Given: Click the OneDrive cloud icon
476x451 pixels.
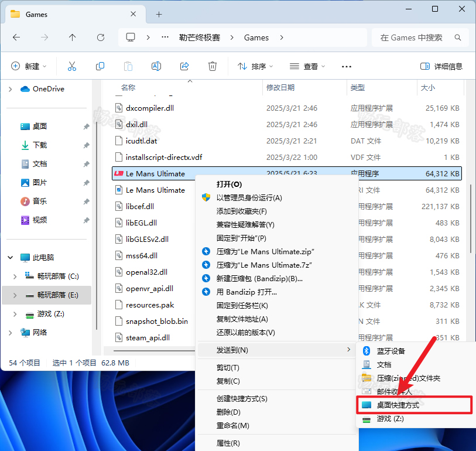Looking at the screenshot, I should pos(25,89).
